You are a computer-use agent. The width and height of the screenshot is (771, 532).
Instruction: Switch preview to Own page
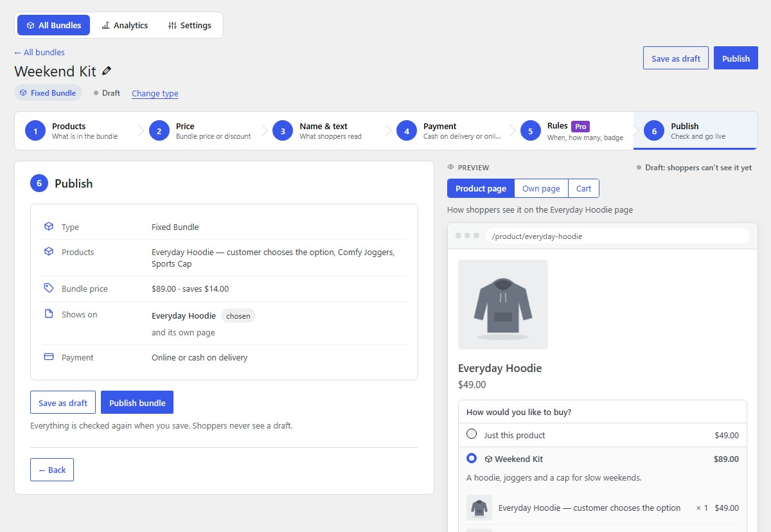[541, 188]
